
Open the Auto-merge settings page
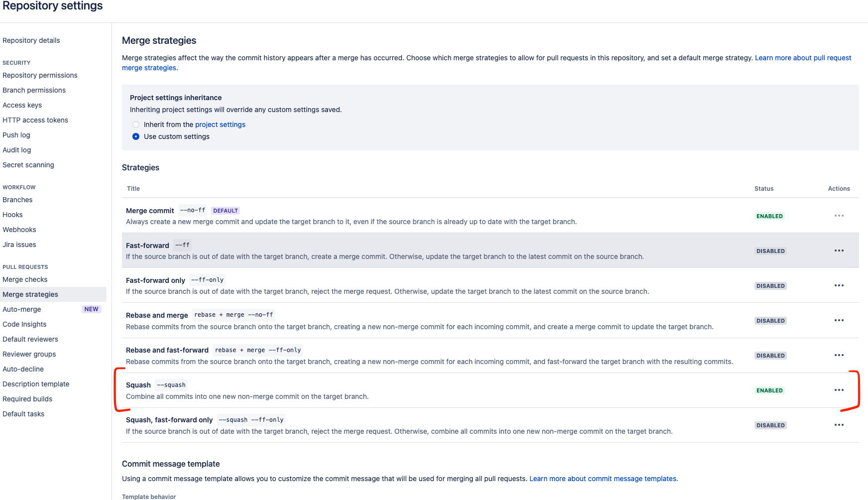pyautogui.click(x=22, y=309)
